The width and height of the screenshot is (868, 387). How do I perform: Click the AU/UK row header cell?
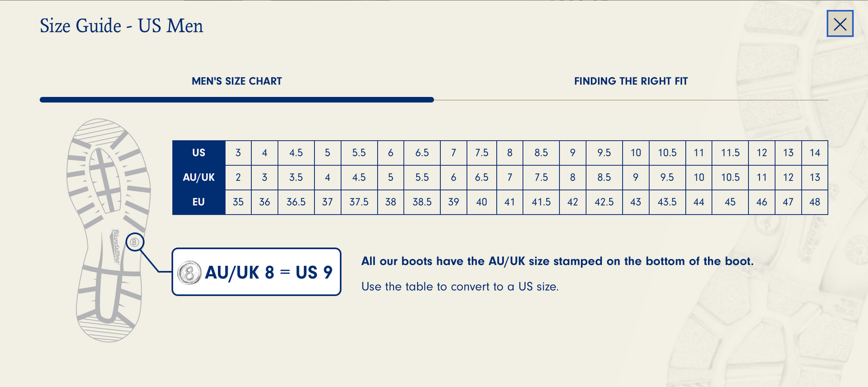[x=199, y=178]
